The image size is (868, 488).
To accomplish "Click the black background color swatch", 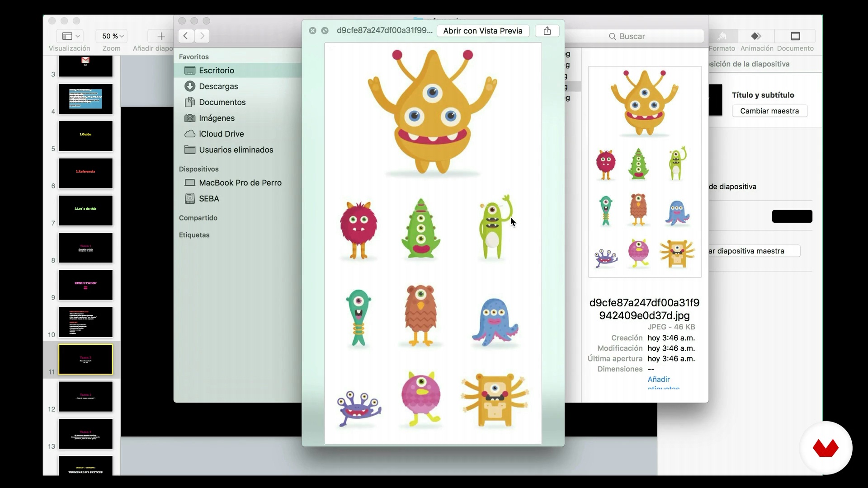I will pyautogui.click(x=792, y=216).
